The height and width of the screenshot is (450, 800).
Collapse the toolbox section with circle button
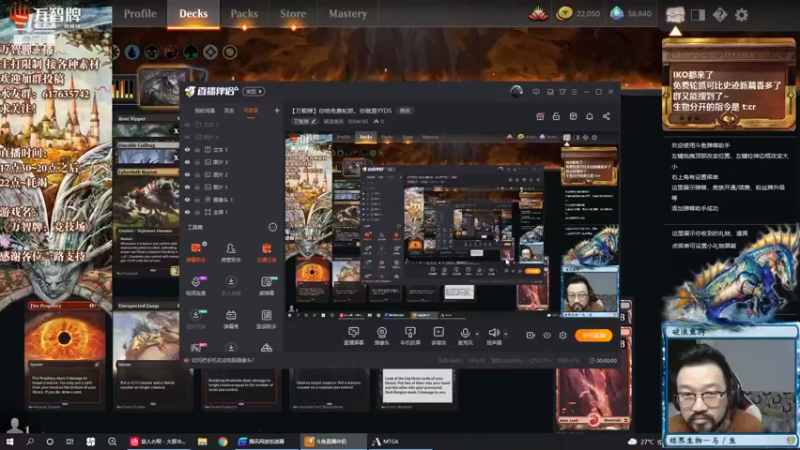273,227
